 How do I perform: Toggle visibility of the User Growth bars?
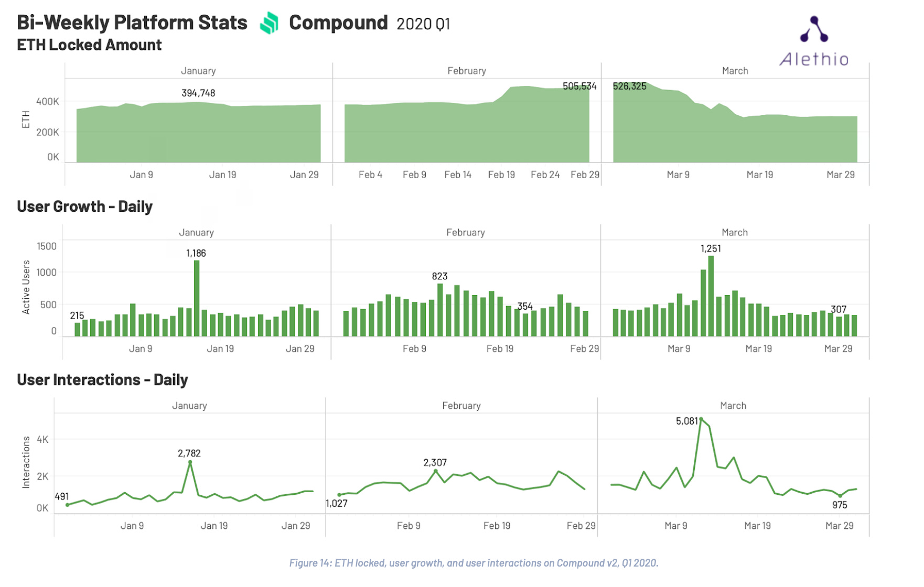click(84, 206)
